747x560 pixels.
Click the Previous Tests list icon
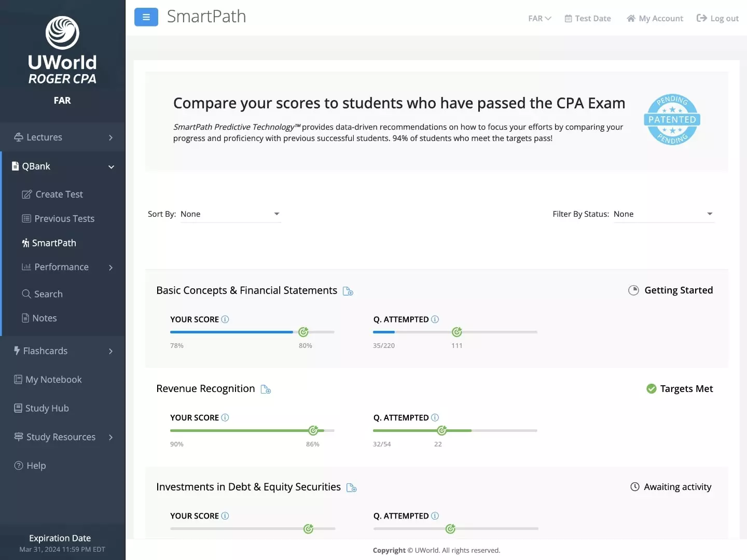(x=26, y=218)
